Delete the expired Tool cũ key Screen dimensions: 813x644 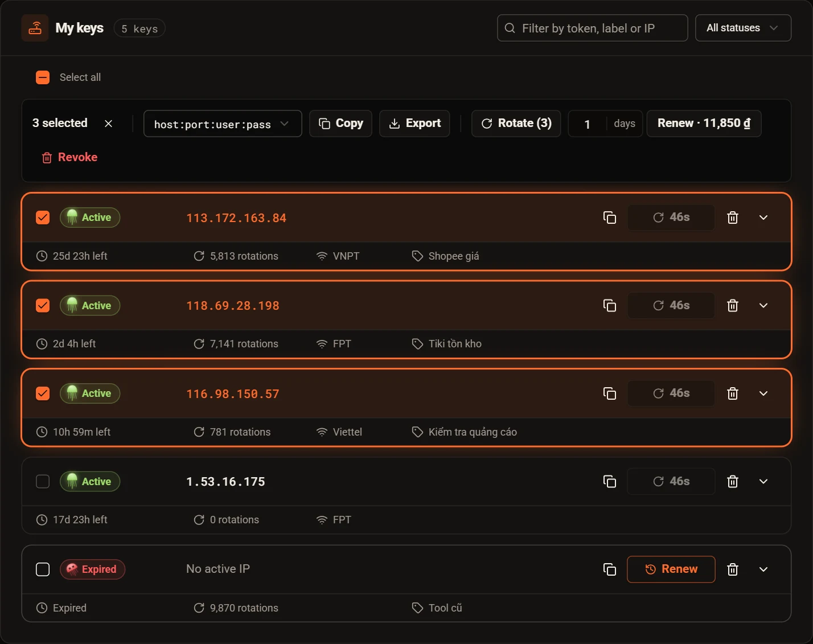click(x=733, y=569)
